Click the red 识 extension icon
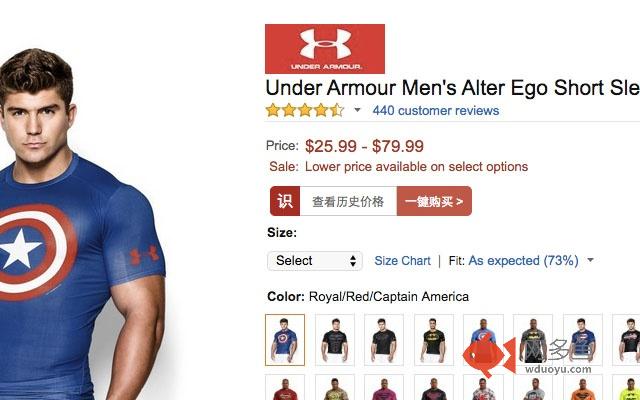Image resolution: width=640 pixels, height=400 pixels. click(285, 201)
